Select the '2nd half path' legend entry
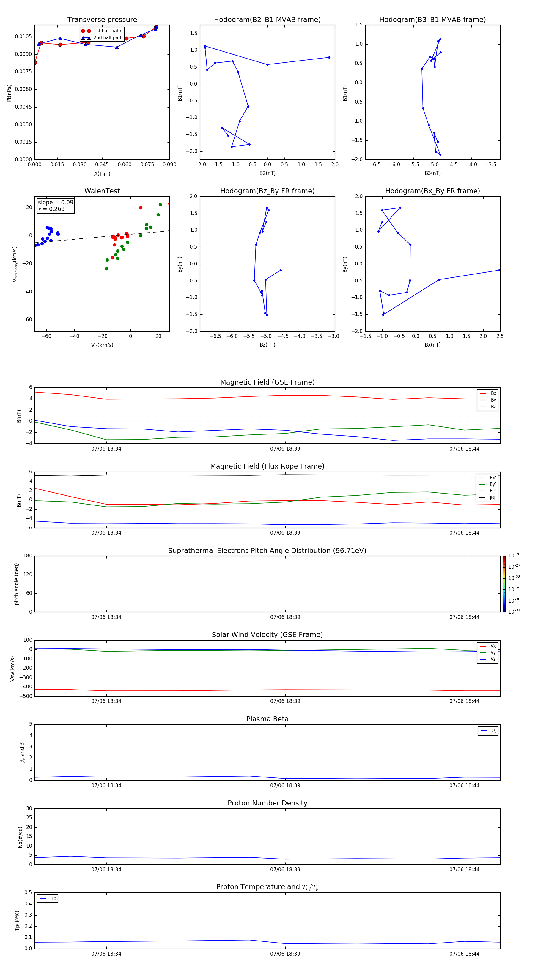This screenshot has height=980, width=535. (102, 38)
